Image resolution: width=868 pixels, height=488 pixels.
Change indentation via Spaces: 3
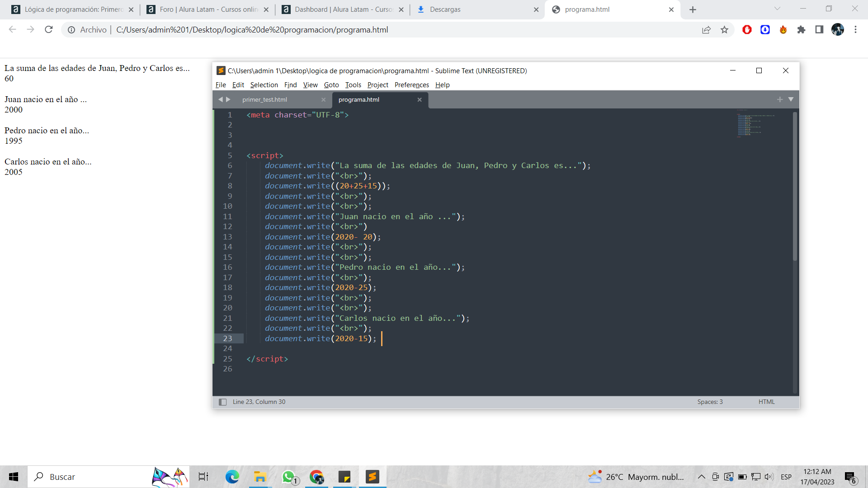[x=710, y=402]
